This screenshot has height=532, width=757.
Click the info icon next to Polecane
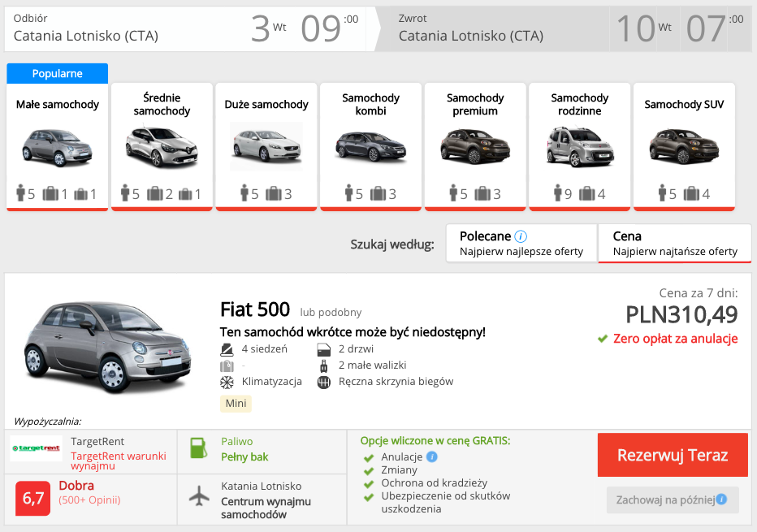(521, 236)
